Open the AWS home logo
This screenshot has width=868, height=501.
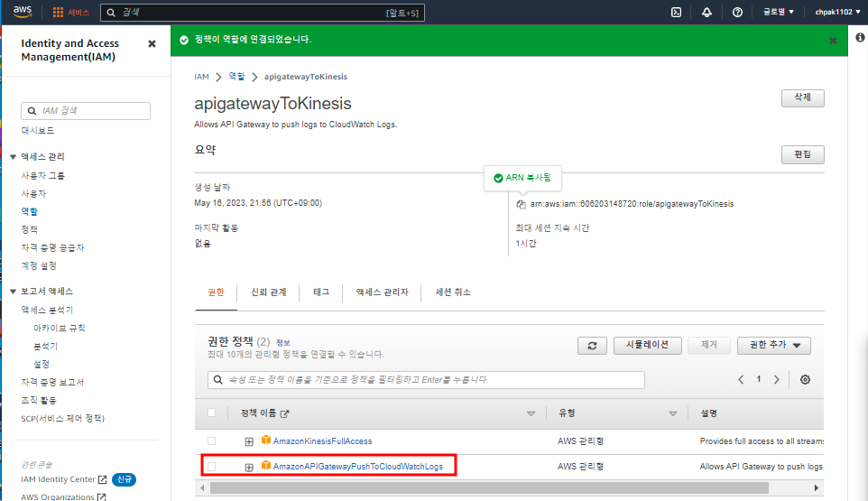(x=23, y=12)
